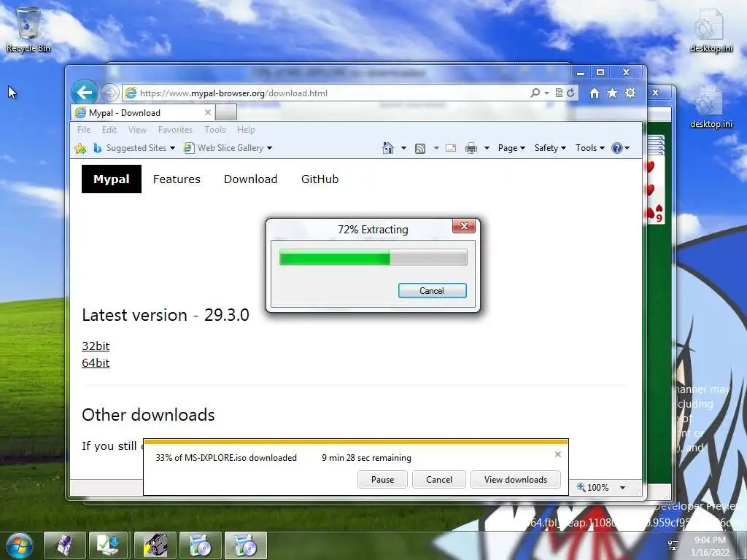Click the camcorder taskbar icon
This screenshot has width=747, height=560.
[x=155, y=545]
